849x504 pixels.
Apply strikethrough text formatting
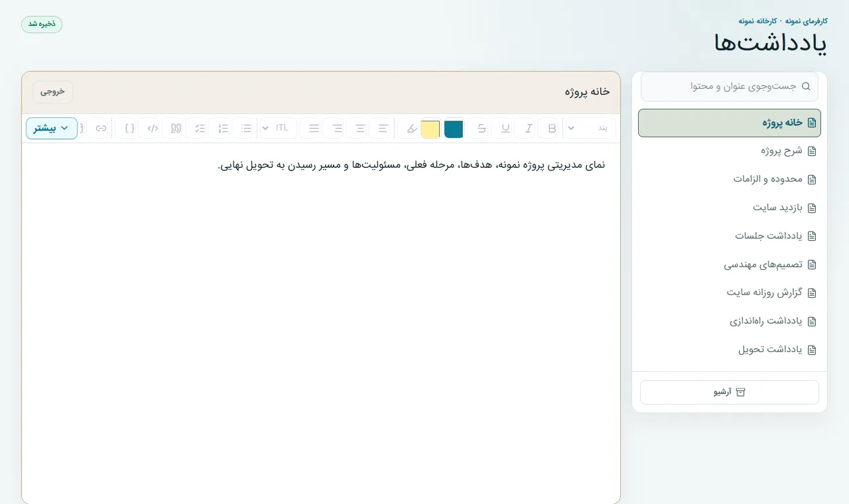pyautogui.click(x=482, y=128)
